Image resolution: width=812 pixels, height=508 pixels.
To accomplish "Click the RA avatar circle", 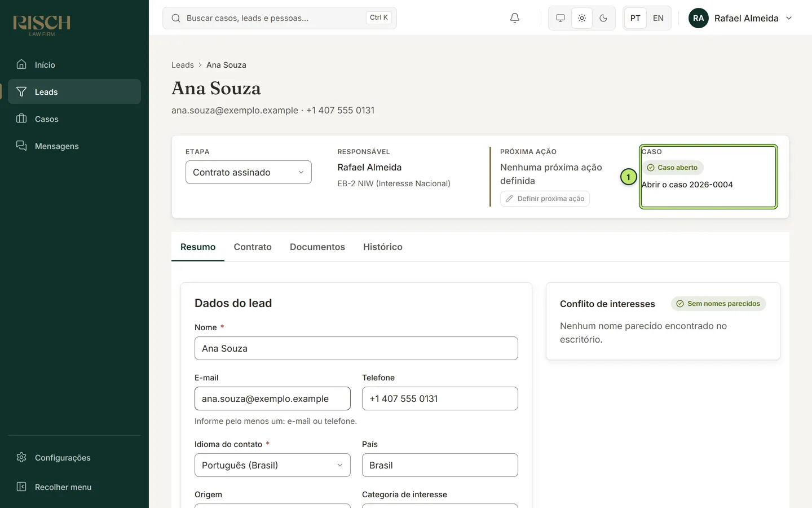I will (x=699, y=18).
